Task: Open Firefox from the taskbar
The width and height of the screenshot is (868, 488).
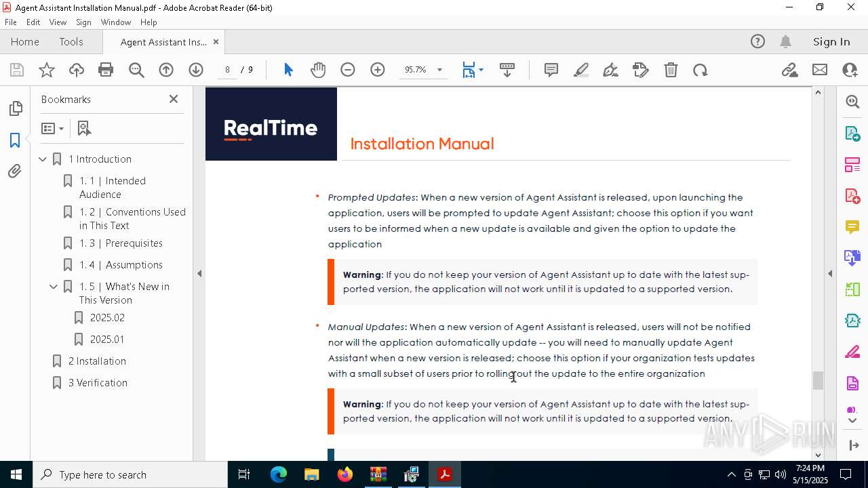Action: pyautogui.click(x=345, y=474)
